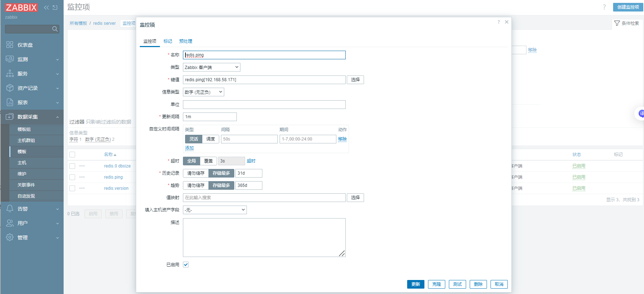Select 请勿储存 for 趋势
Viewport: 644px width, 294px height.
tap(196, 185)
